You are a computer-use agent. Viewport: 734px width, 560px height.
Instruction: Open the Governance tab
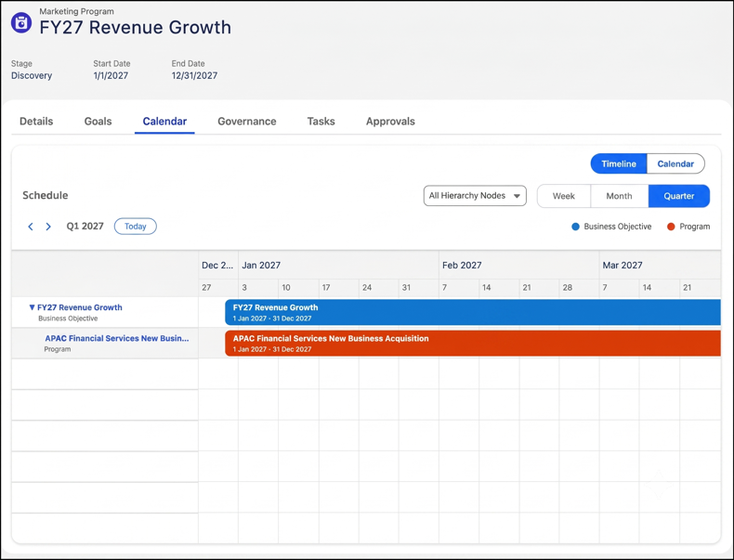[247, 121]
